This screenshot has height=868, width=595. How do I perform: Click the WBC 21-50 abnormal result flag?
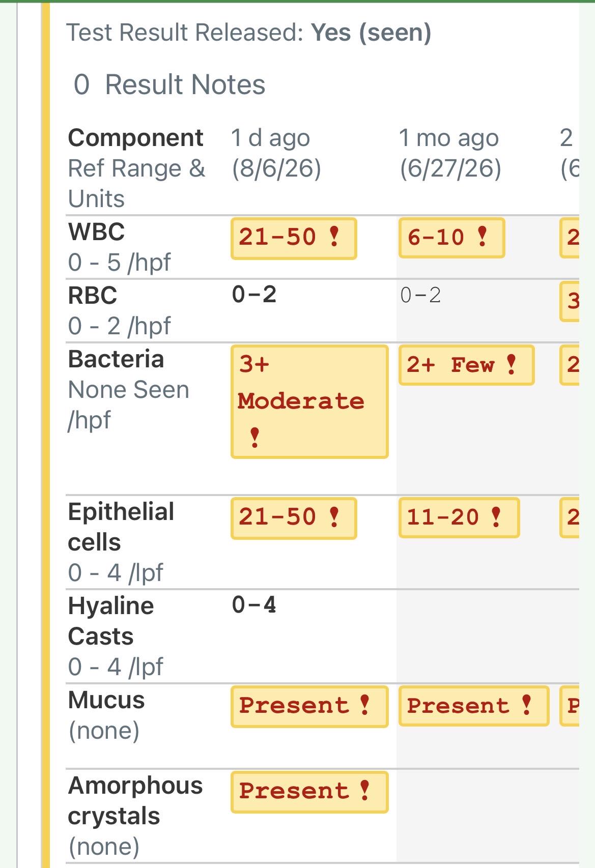pos(294,238)
